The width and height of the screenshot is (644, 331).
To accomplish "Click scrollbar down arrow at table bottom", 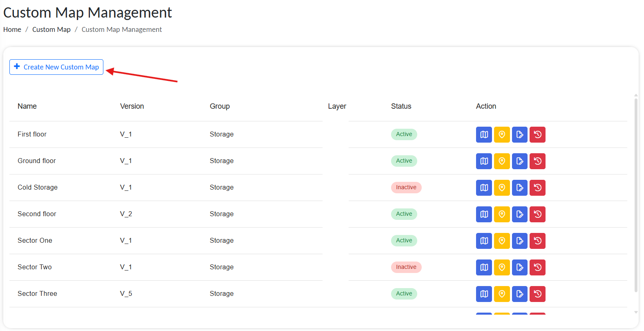I will click(636, 312).
